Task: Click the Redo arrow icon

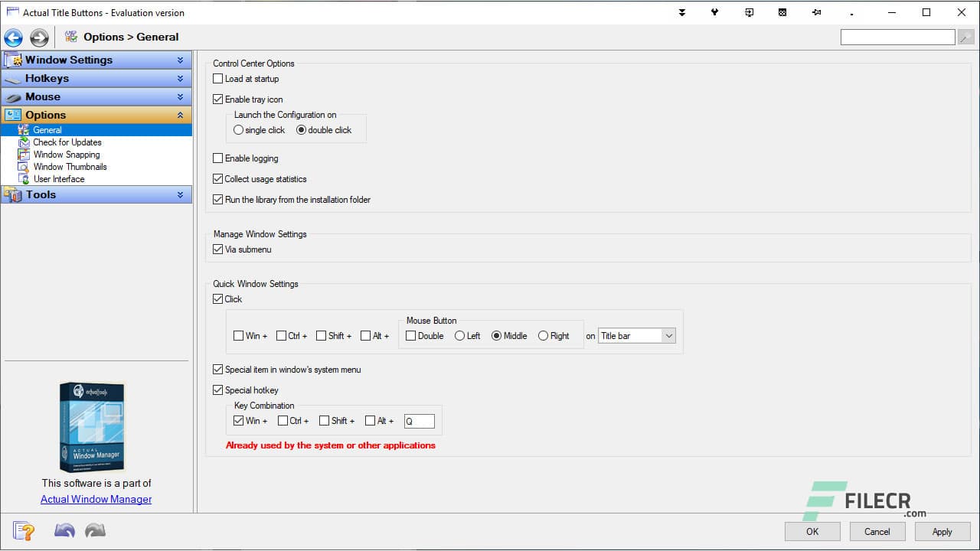Action: coord(95,530)
